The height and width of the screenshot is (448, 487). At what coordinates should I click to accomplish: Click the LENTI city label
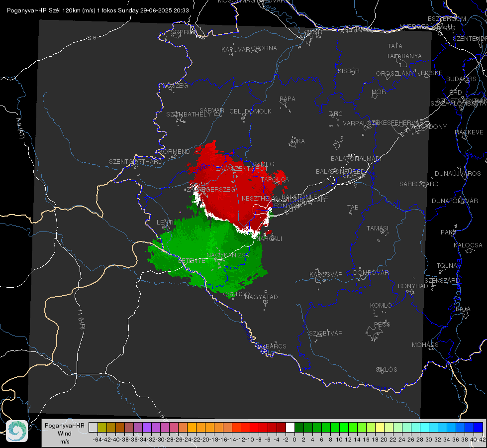pos(165,223)
